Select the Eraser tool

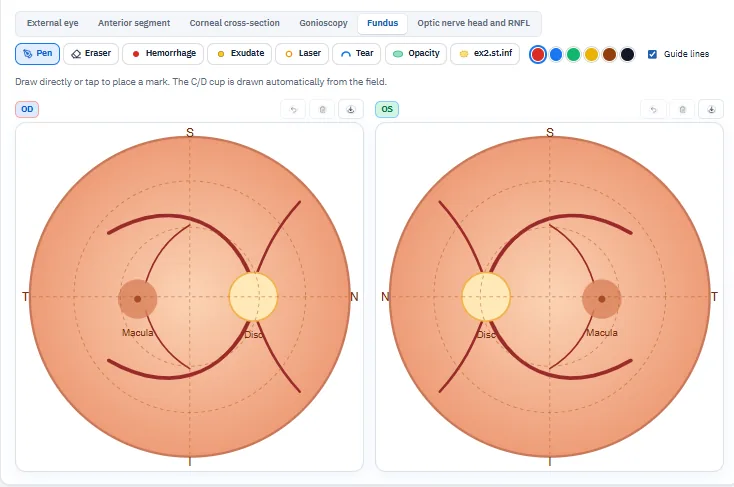pyautogui.click(x=91, y=53)
